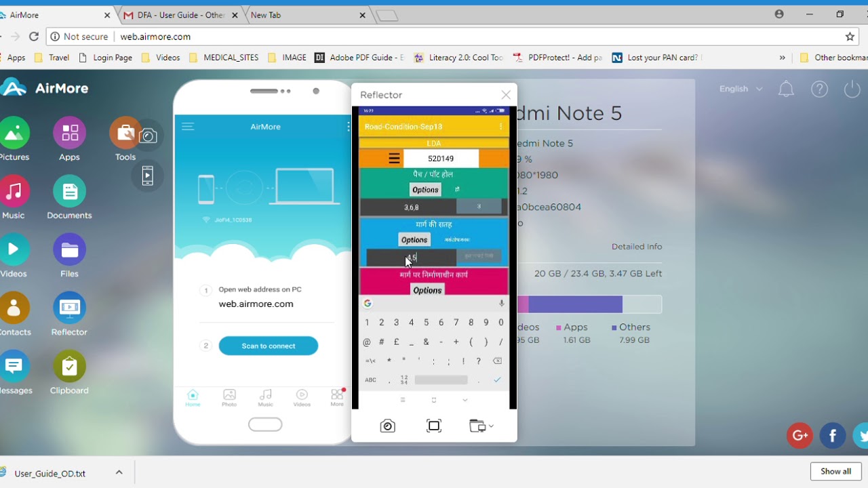Image resolution: width=868 pixels, height=488 pixels.
Task: Click the camera screenshot icon beside Tools
Action: pos(148,136)
